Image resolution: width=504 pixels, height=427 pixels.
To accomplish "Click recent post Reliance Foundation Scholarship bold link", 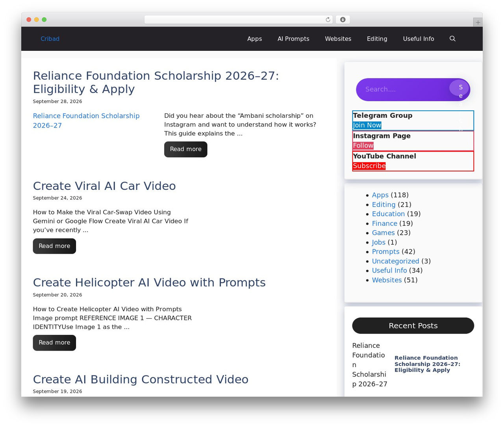I will pyautogui.click(x=427, y=364).
